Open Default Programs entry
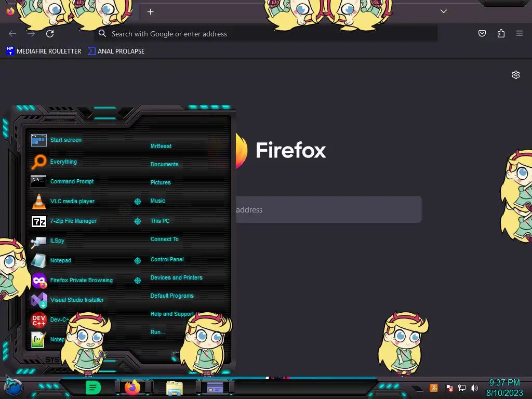The height and width of the screenshot is (399, 532). click(x=172, y=296)
